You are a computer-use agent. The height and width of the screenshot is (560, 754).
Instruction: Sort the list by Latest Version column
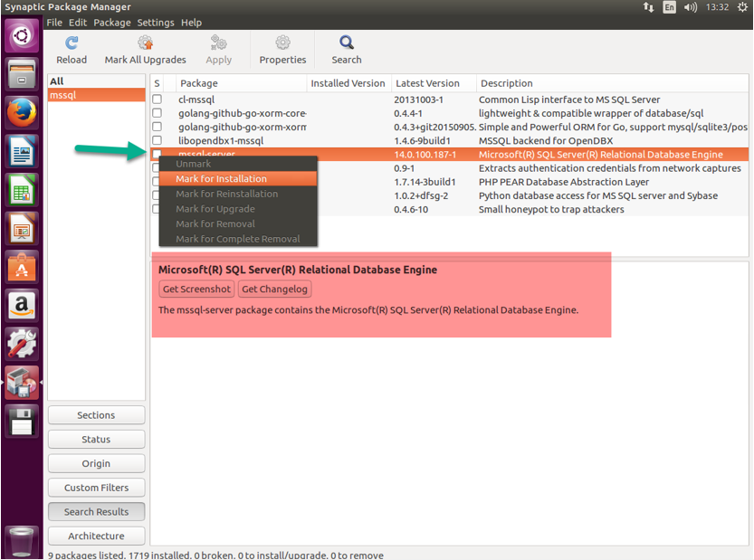(x=433, y=83)
